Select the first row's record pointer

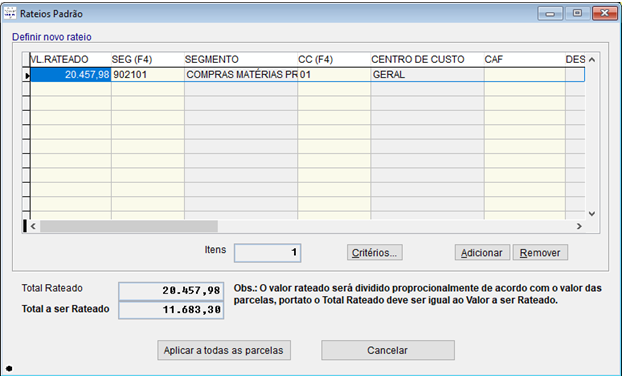click(x=26, y=75)
